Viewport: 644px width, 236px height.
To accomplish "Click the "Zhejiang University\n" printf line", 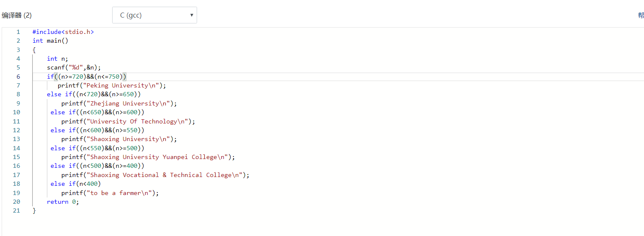I will 119,103.
